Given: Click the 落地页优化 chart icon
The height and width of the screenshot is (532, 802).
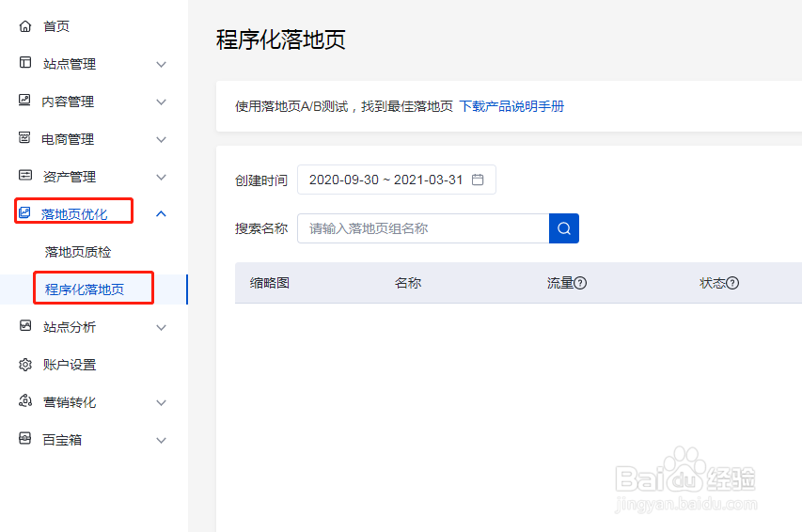Looking at the screenshot, I should [x=24, y=212].
